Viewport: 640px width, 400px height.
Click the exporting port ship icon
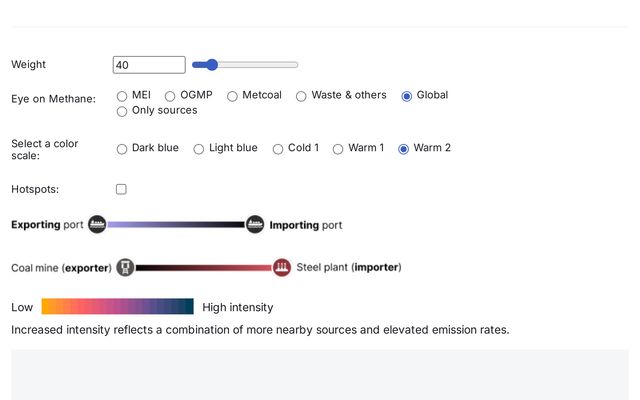(x=97, y=224)
